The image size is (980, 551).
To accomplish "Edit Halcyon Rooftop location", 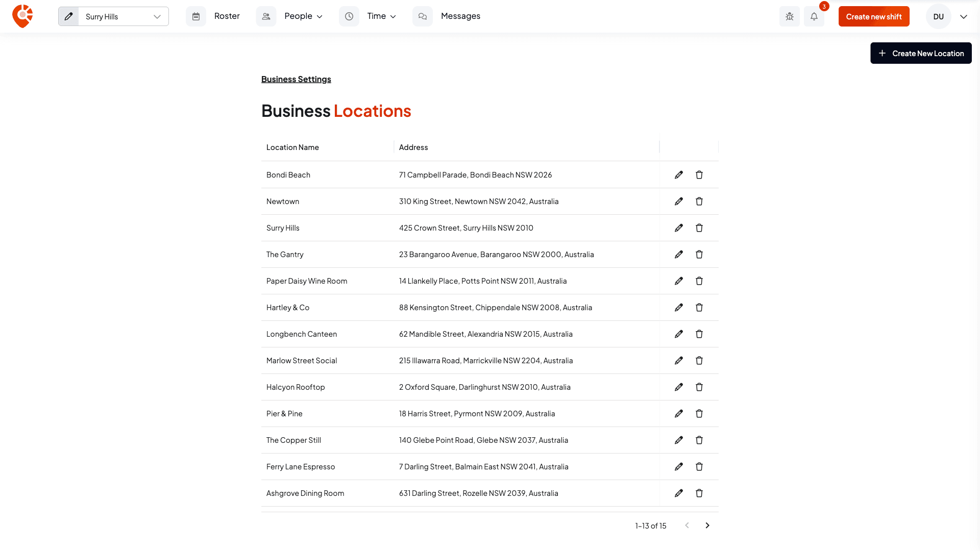I will click(679, 387).
